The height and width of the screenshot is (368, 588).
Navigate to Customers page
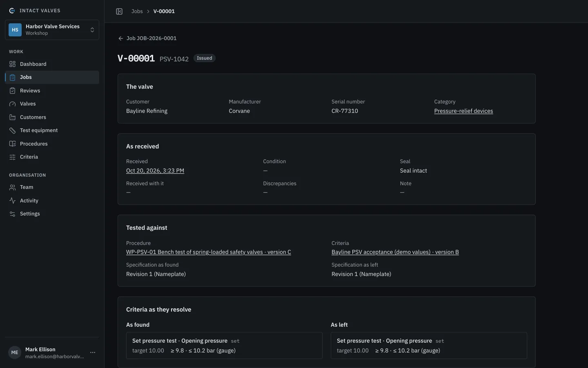[52, 117]
